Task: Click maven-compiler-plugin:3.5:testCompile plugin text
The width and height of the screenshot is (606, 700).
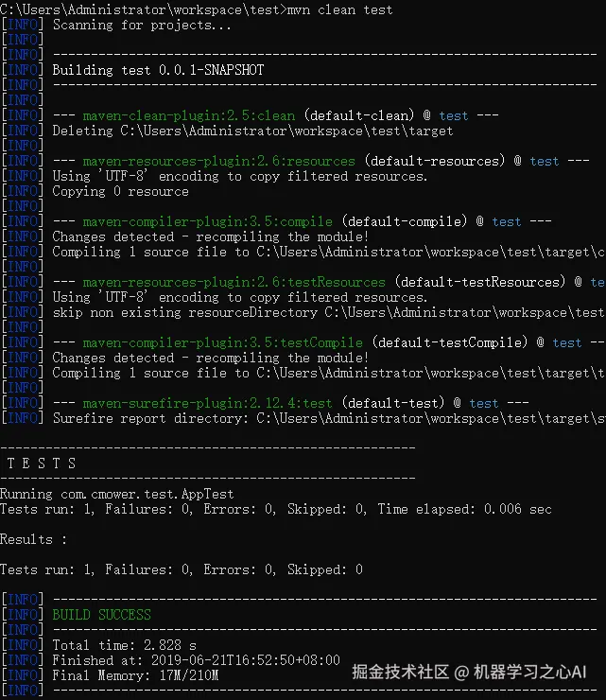Action: (x=222, y=342)
